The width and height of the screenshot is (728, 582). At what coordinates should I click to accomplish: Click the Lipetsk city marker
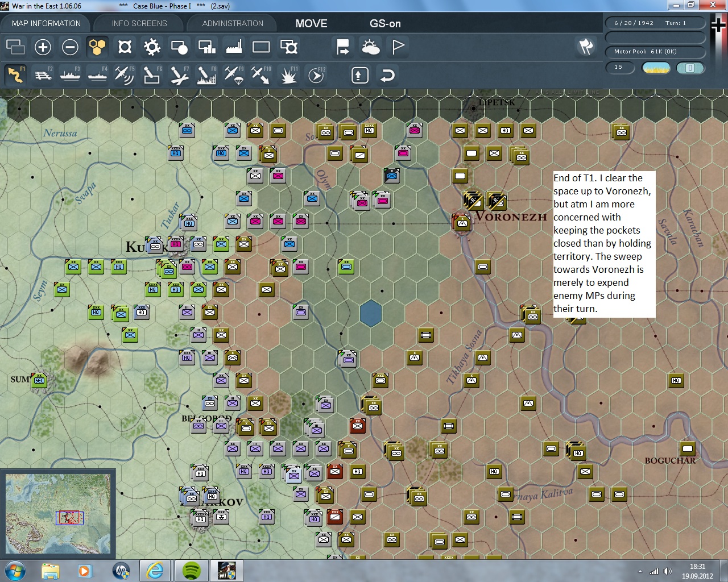point(473,107)
